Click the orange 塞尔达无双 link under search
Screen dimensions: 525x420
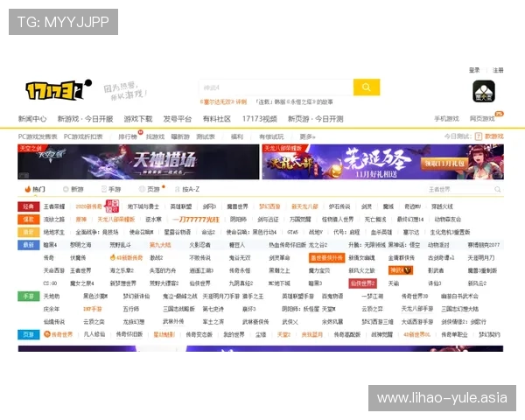[223, 101]
